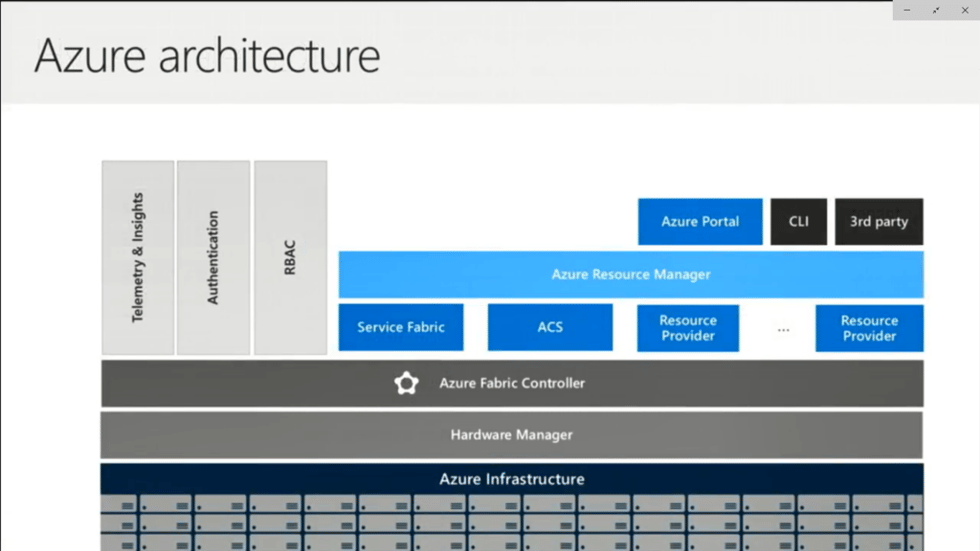Image resolution: width=980 pixels, height=551 pixels.
Task: Click the RBAC column
Action: point(291,257)
